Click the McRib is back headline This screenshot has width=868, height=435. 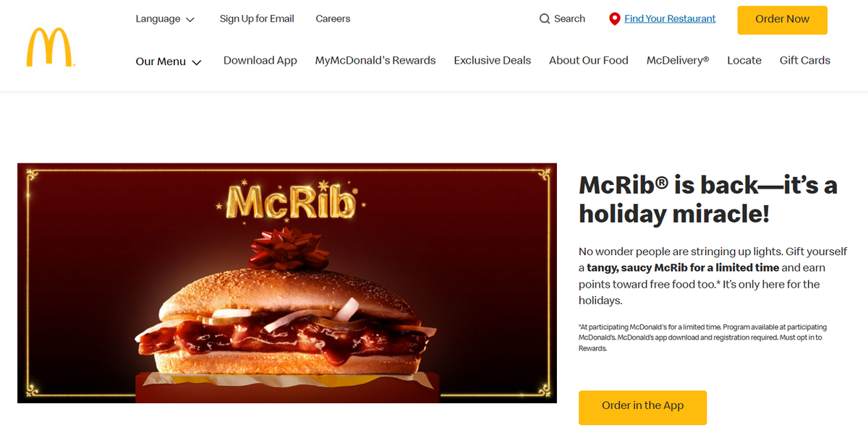708,199
